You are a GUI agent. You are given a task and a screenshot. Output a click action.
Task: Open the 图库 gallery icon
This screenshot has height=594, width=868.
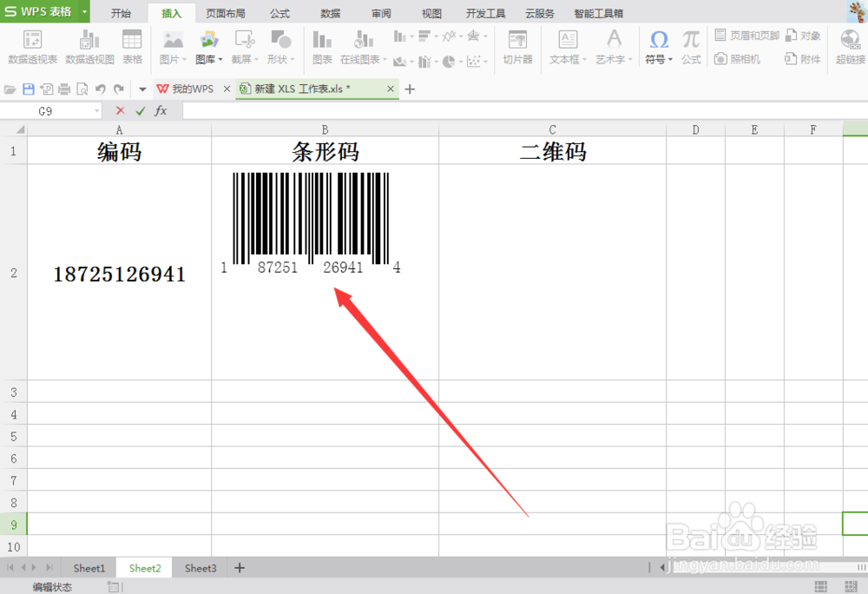208,40
